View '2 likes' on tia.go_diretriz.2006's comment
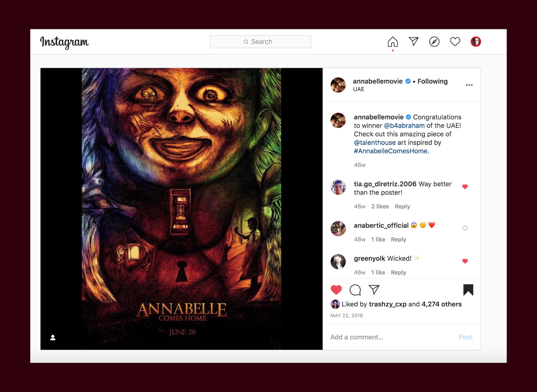Image resolution: width=537 pixels, height=392 pixels. pyautogui.click(x=380, y=206)
